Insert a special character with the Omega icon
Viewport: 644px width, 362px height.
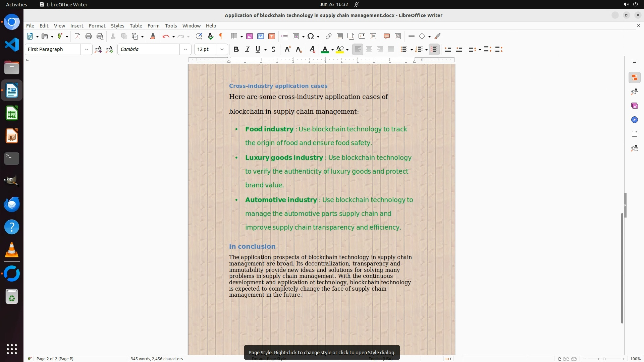tap(311, 37)
